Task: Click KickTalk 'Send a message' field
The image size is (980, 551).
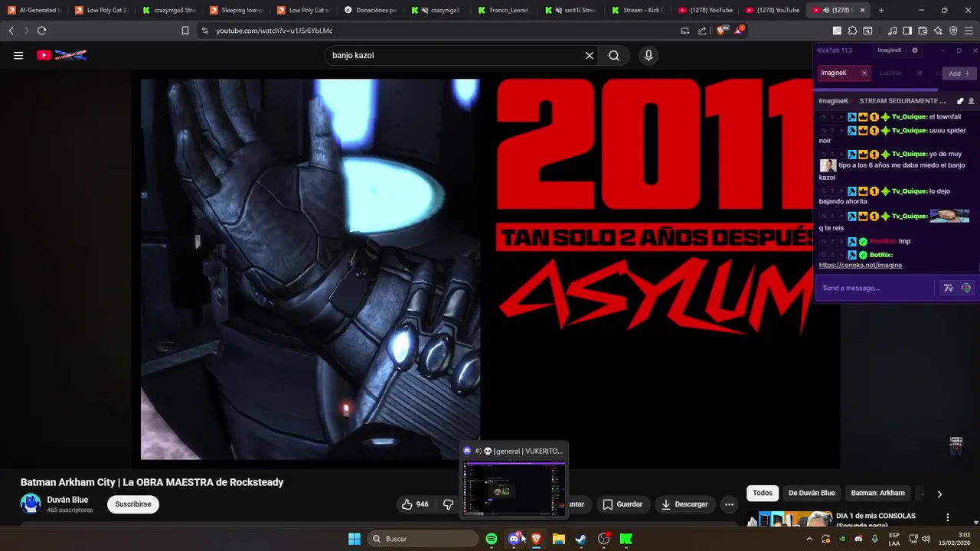Action: tap(874, 288)
